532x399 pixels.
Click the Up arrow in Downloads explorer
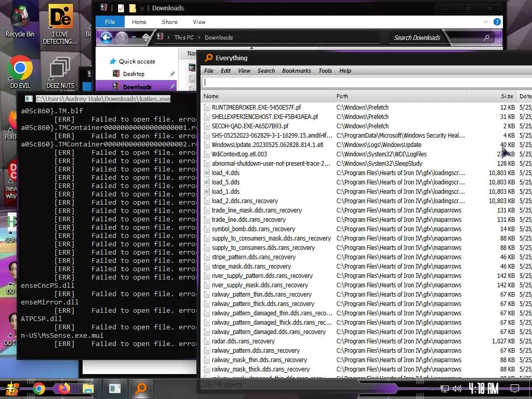coord(145,37)
